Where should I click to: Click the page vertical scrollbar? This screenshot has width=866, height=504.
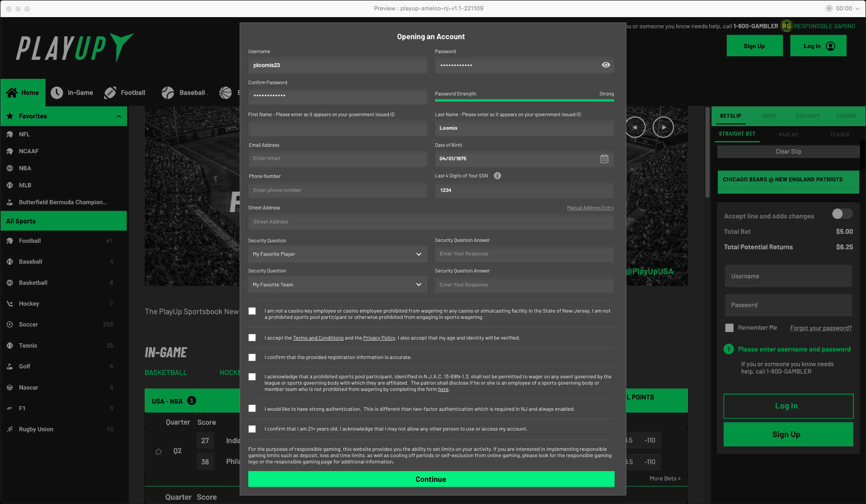(x=707, y=153)
